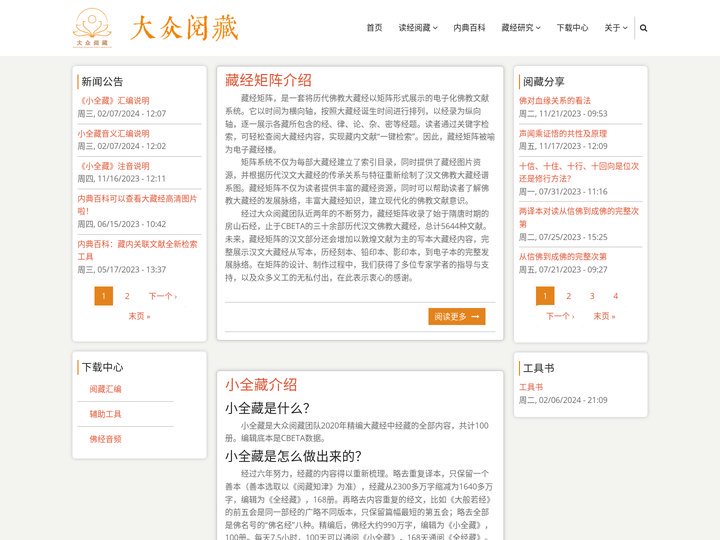Click the 阅读更多 button

click(x=457, y=316)
